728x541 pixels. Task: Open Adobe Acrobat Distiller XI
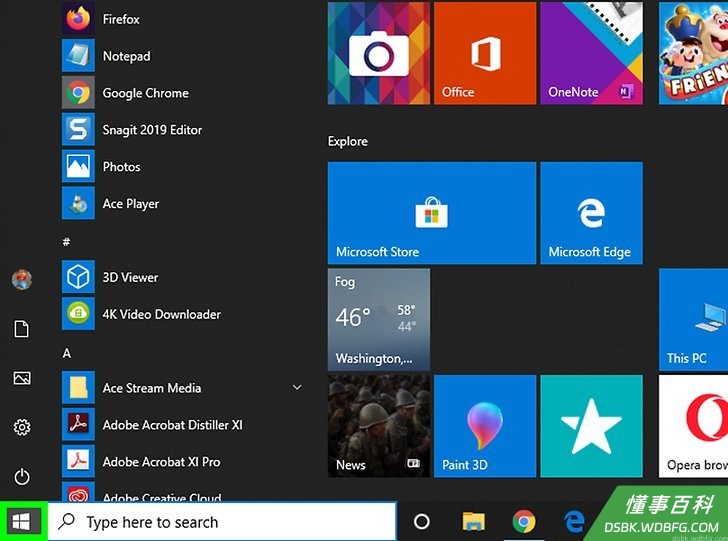(183, 425)
